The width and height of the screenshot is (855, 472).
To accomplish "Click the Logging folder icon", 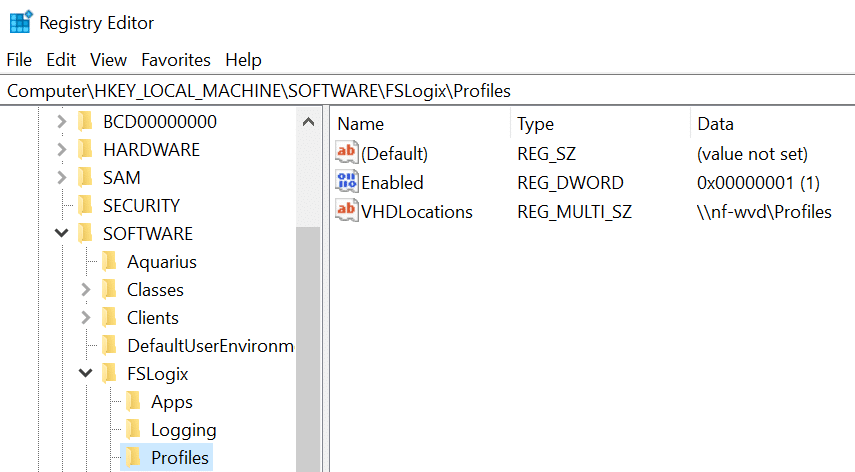I will pyautogui.click(x=133, y=429).
